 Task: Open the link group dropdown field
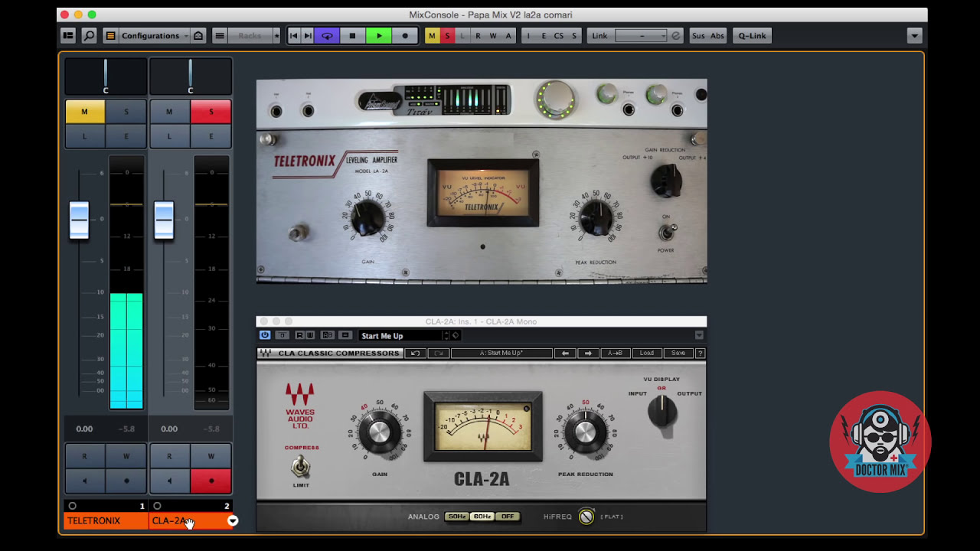tap(641, 36)
